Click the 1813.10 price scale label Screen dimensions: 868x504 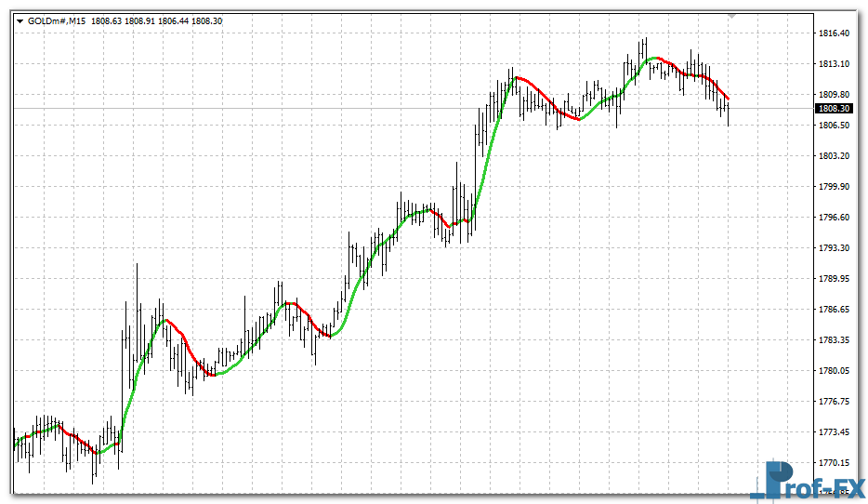point(833,64)
